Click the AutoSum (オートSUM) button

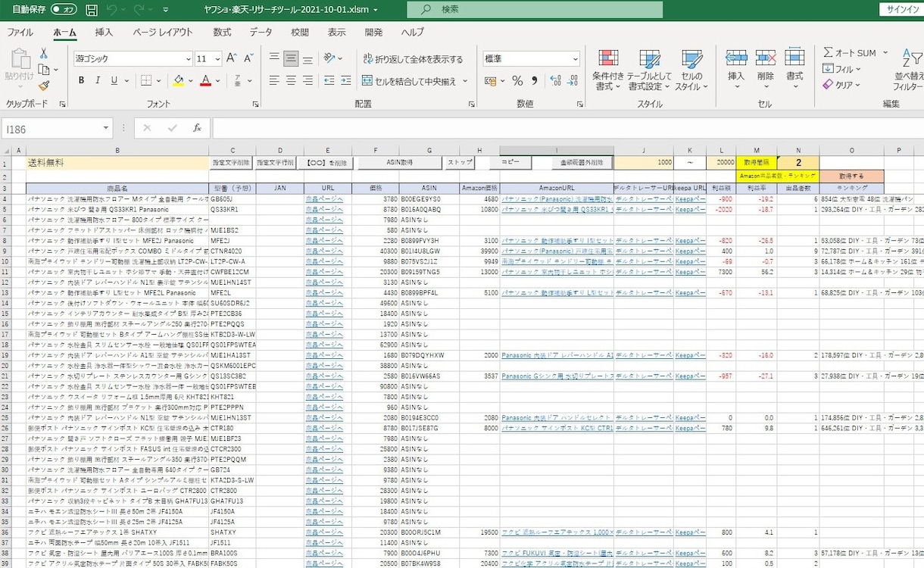click(851, 53)
